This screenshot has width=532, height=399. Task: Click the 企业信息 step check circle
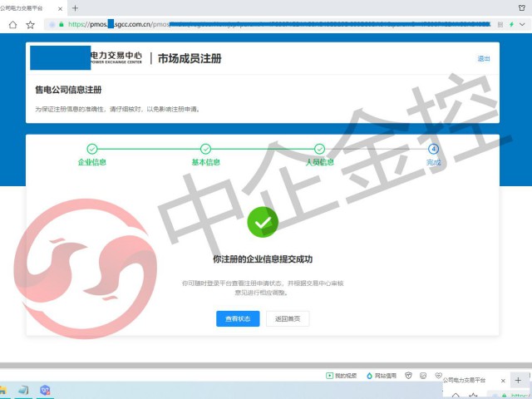pos(92,149)
